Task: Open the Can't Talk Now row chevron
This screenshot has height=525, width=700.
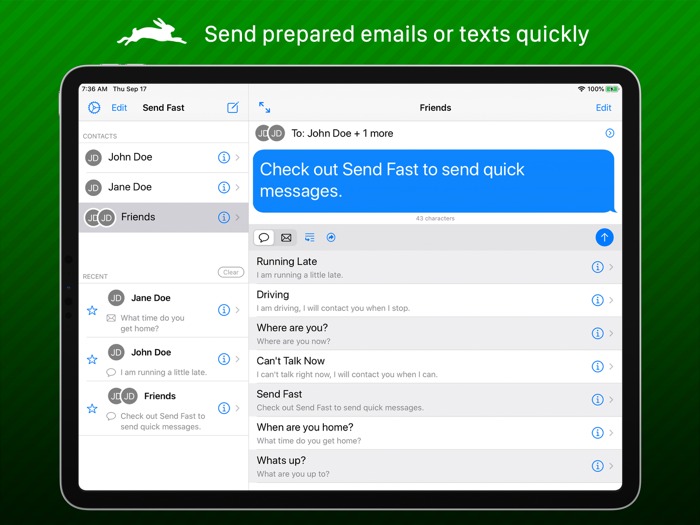Action: tap(611, 367)
